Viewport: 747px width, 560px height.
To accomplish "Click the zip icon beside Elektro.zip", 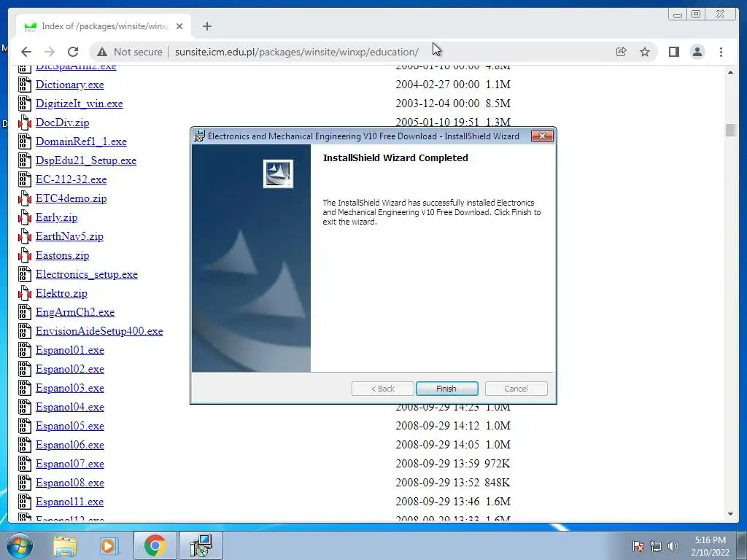I will (x=25, y=293).
